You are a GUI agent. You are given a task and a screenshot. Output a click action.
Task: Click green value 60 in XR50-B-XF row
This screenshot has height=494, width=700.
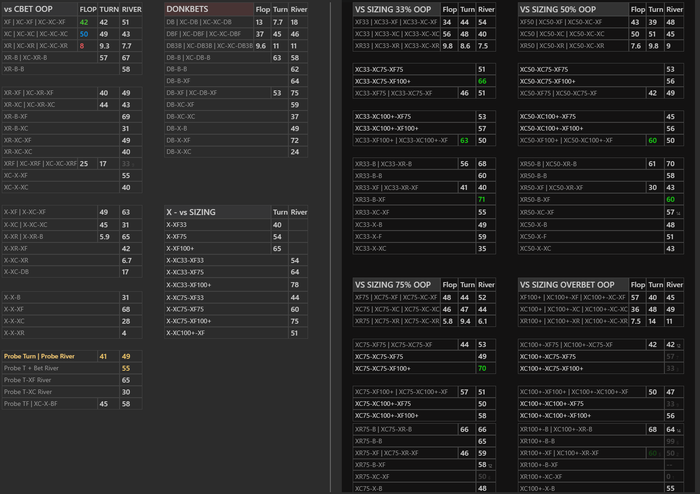(670, 199)
